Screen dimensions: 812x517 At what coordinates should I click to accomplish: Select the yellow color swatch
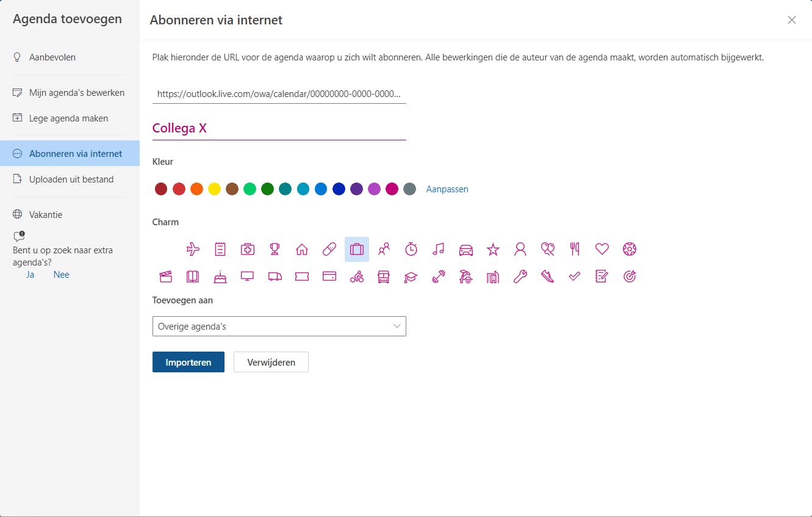point(214,189)
